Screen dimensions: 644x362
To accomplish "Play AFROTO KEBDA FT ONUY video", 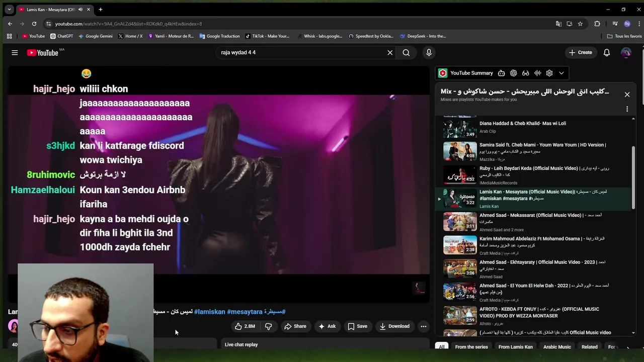I will [x=533, y=316].
